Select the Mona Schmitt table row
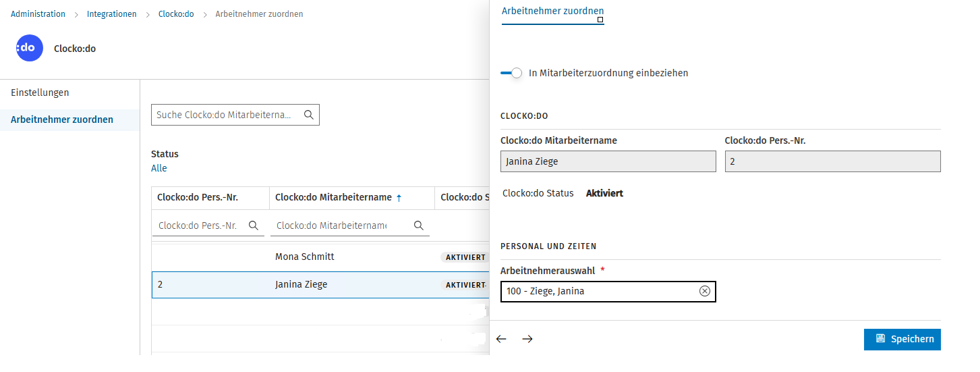The height and width of the screenshot is (372, 980). pyautogui.click(x=320, y=257)
